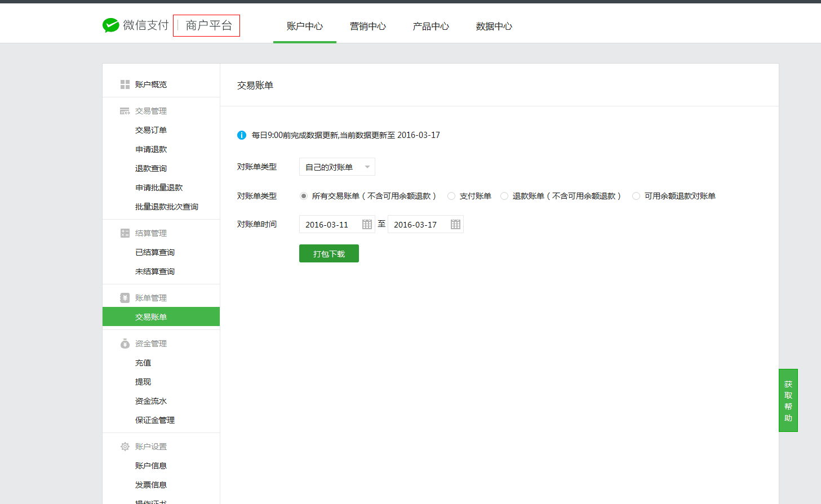
Task: Click the 资金管理 money bag icon
Action: tap(125, 343)
